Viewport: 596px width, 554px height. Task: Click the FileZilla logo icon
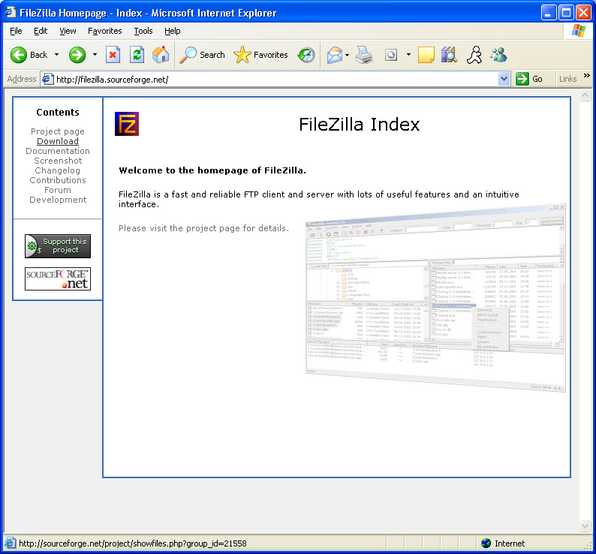pos(127,124)
